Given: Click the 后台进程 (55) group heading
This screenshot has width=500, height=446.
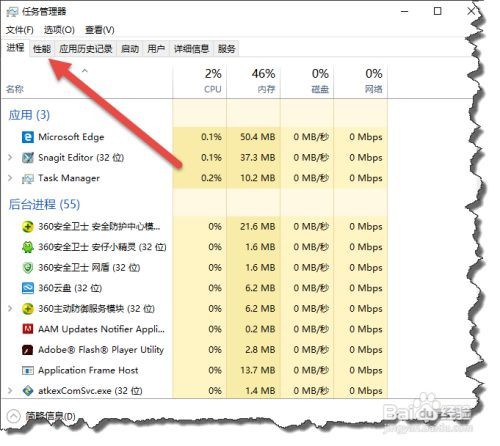Looking at the screenshot, I should pos(44,204).
